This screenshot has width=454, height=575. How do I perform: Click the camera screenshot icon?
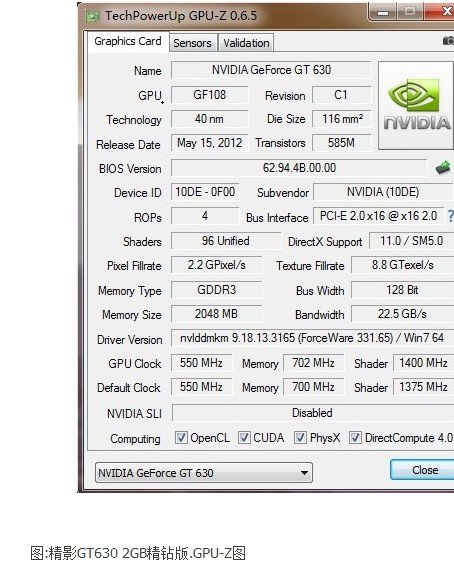[x=448, y=41]
